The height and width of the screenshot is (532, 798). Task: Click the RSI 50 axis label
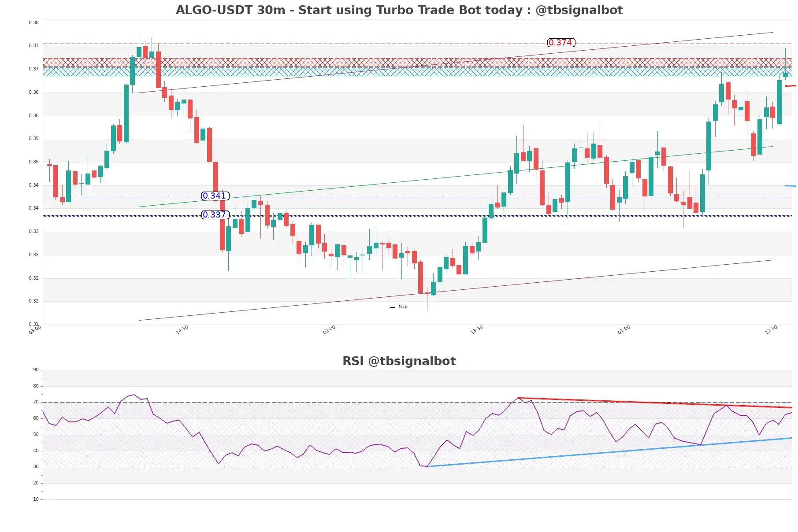(x=36, y=435)
